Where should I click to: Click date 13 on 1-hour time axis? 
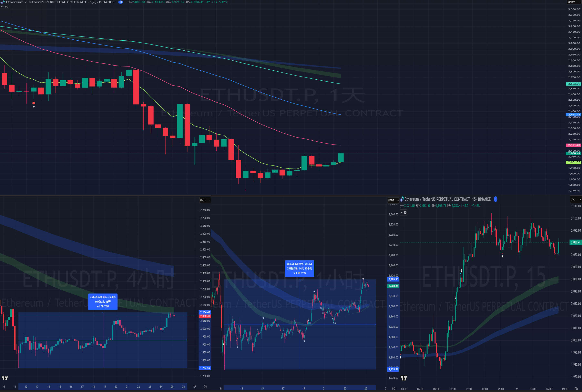coord(242,388)
